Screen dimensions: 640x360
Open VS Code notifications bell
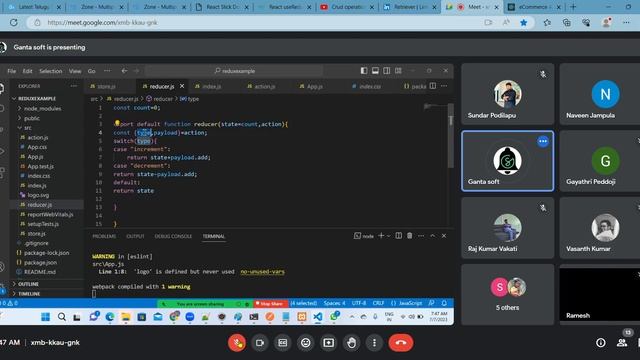(x=444, y=303)
